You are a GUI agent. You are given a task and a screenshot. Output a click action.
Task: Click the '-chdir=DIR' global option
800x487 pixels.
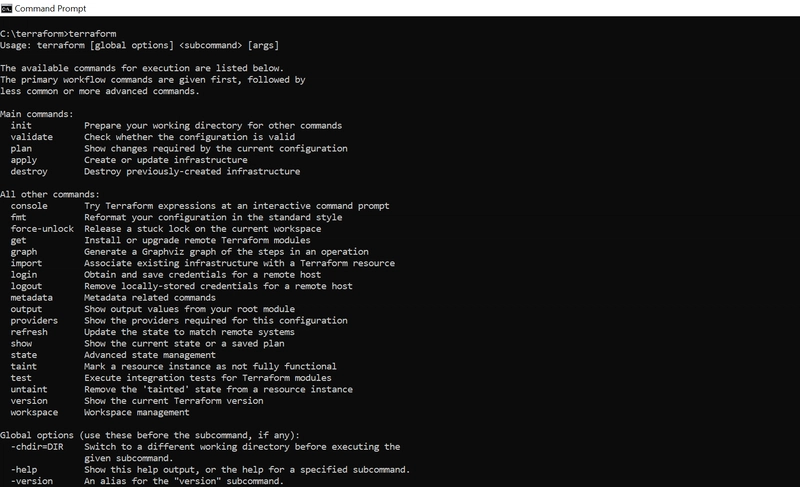tap(37, 447)
